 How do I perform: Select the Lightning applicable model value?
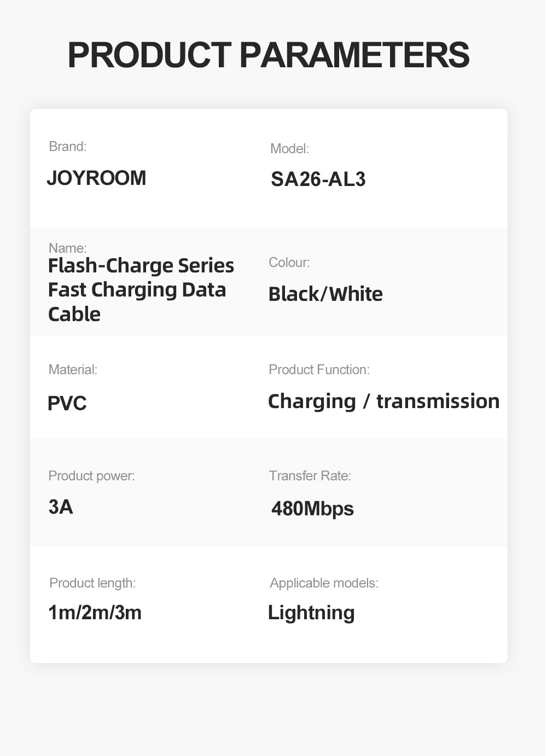311,613
